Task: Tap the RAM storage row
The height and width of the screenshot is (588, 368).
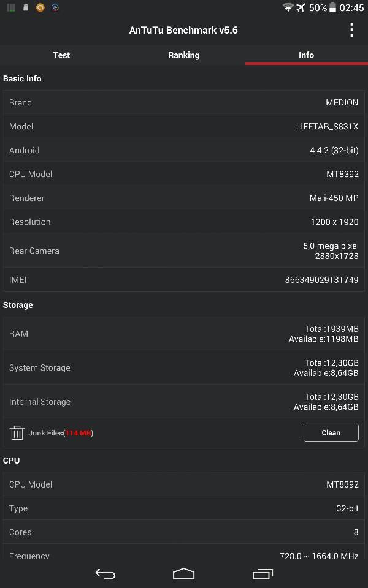Action: (183, 334)
